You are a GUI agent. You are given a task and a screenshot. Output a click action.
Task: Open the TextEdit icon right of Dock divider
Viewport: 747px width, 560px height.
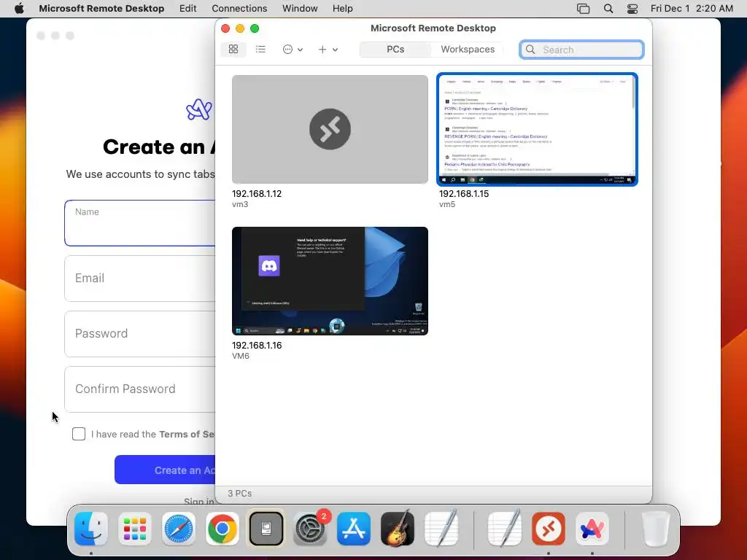tap(505, 529)
